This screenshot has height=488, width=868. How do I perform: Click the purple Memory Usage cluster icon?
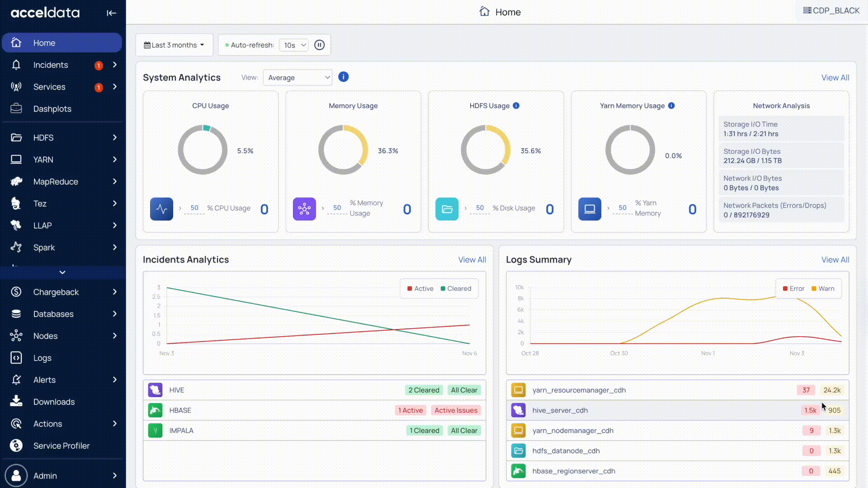[304, 209]
